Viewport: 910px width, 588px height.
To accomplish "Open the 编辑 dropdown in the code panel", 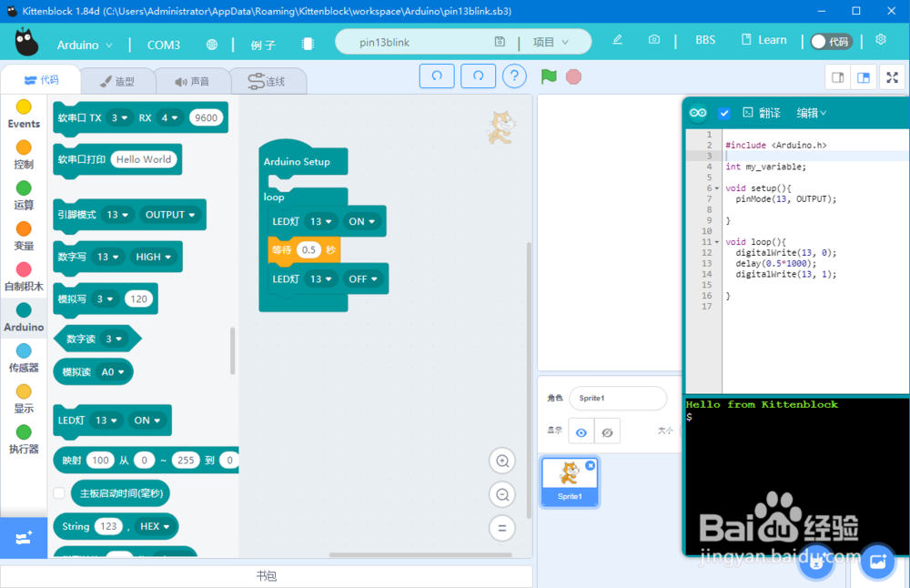I will click(812, 113).
